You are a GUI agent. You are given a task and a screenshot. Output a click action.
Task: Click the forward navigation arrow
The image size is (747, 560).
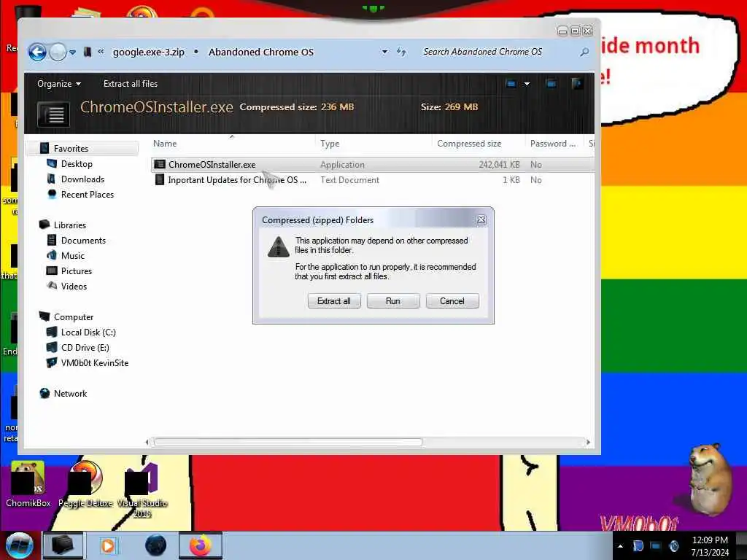coord(58,52)
